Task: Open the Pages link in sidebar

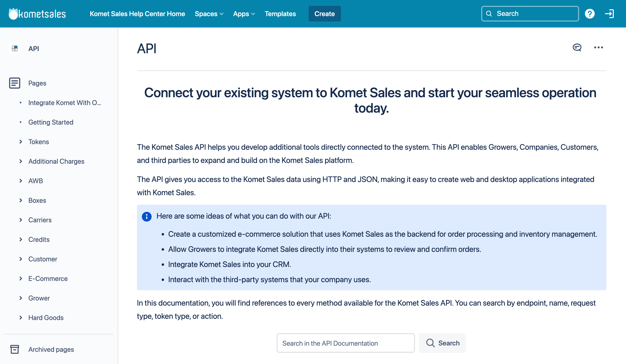Action: [x=37, y=83]
